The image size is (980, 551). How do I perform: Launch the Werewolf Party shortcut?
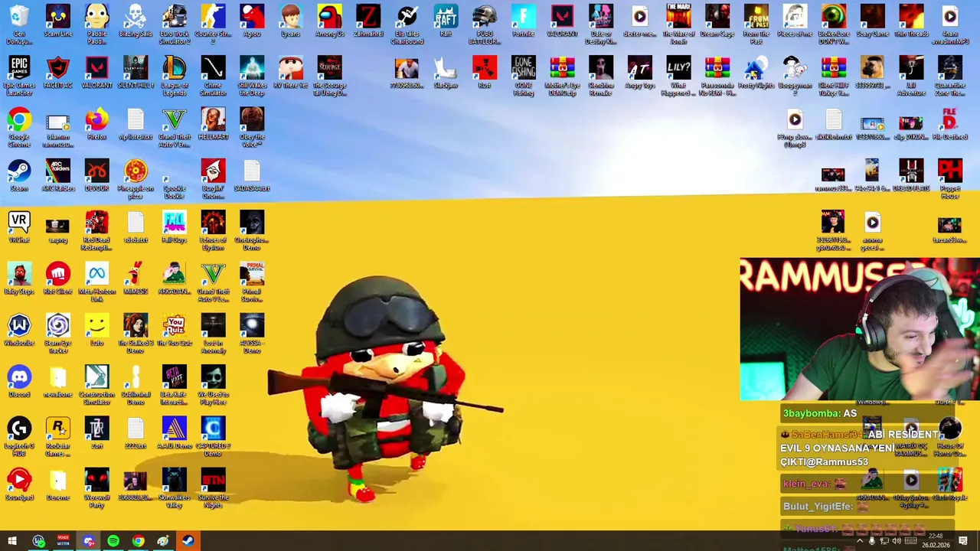96,488
